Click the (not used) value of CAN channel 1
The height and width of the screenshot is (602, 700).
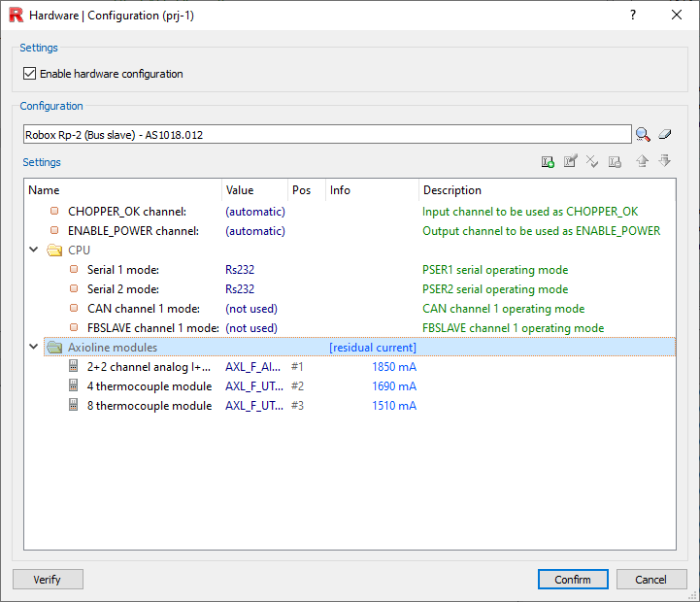pyautogui.click(x=251, y=309)
